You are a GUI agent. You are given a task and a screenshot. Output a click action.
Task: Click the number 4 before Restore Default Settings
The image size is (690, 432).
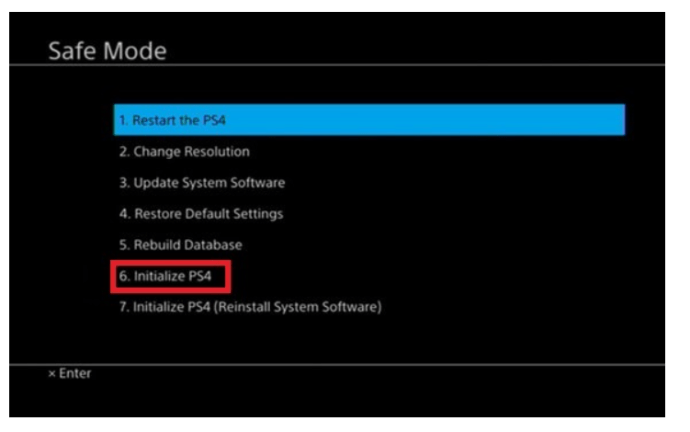(125, 214)
